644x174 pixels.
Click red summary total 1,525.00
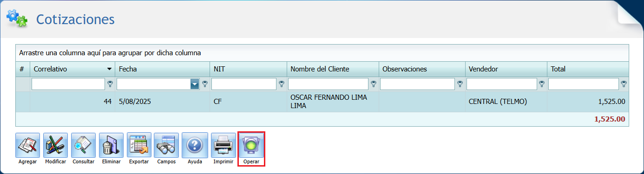pyautogui.click(x=610, y=119)
